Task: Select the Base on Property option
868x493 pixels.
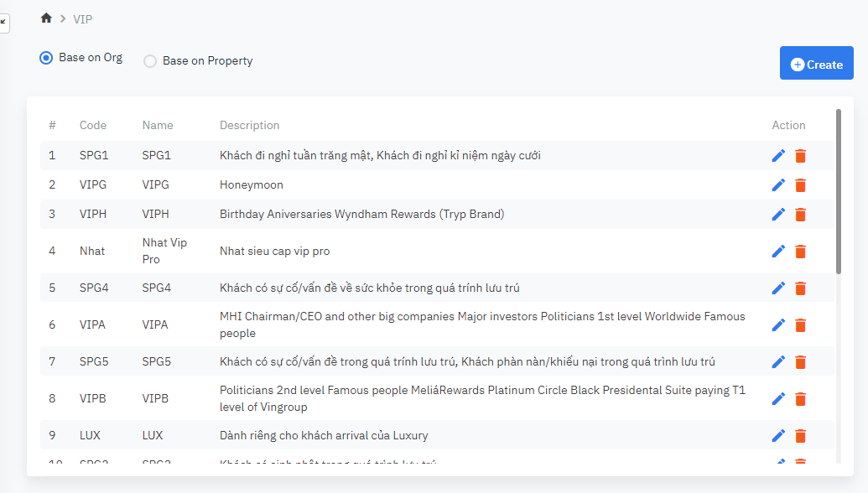Action: coord(150,61)
